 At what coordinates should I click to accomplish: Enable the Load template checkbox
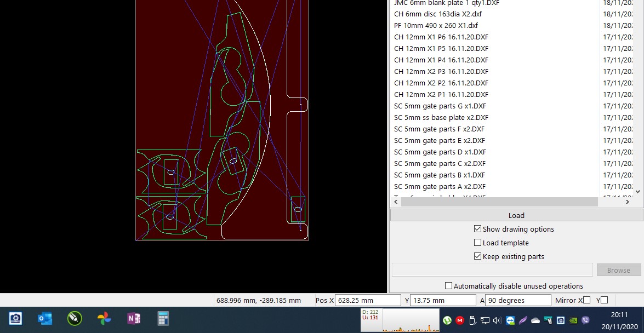tap(477, 243)
